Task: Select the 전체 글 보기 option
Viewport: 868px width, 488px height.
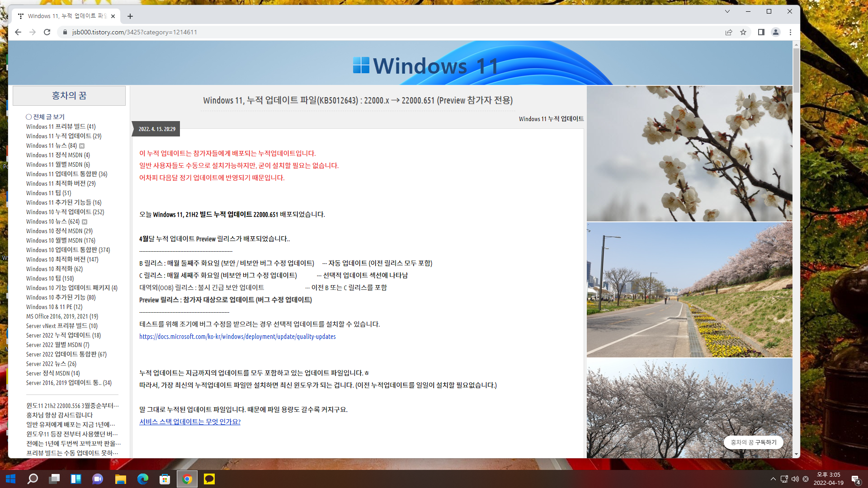Action: 45,117
